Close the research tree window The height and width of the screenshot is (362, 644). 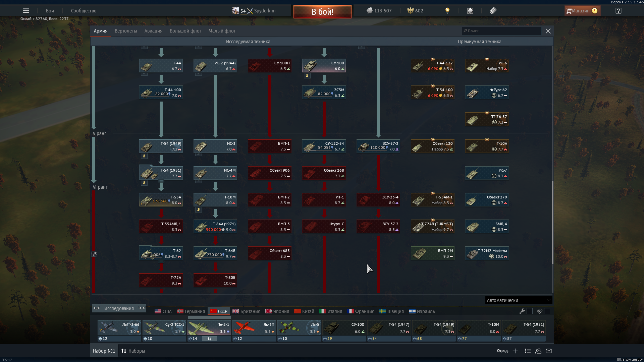click(548, 31)
